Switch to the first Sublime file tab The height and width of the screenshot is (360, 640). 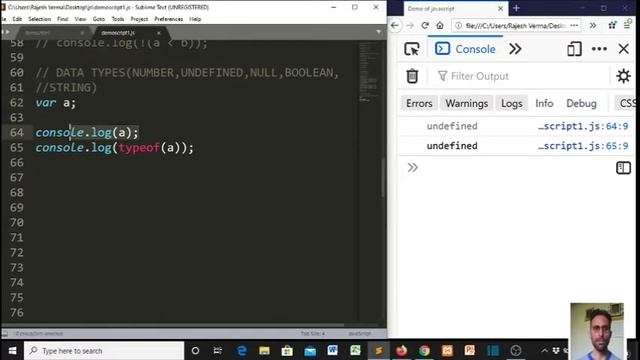(x=51, y=33)
